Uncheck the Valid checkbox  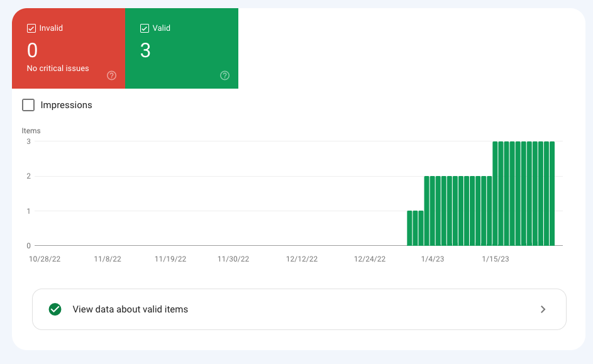click(145, 28)
